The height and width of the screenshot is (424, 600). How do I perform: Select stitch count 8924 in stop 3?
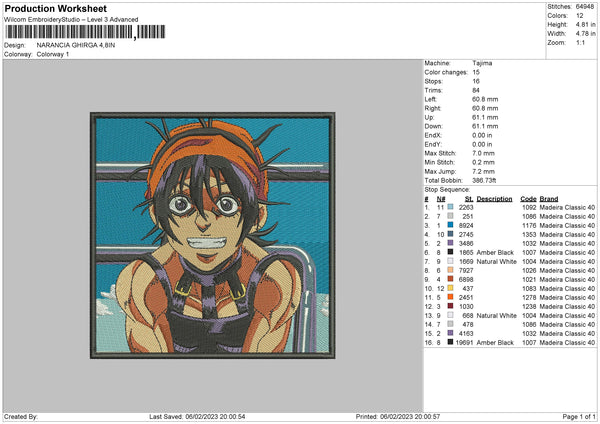click(x=466, y=225)
